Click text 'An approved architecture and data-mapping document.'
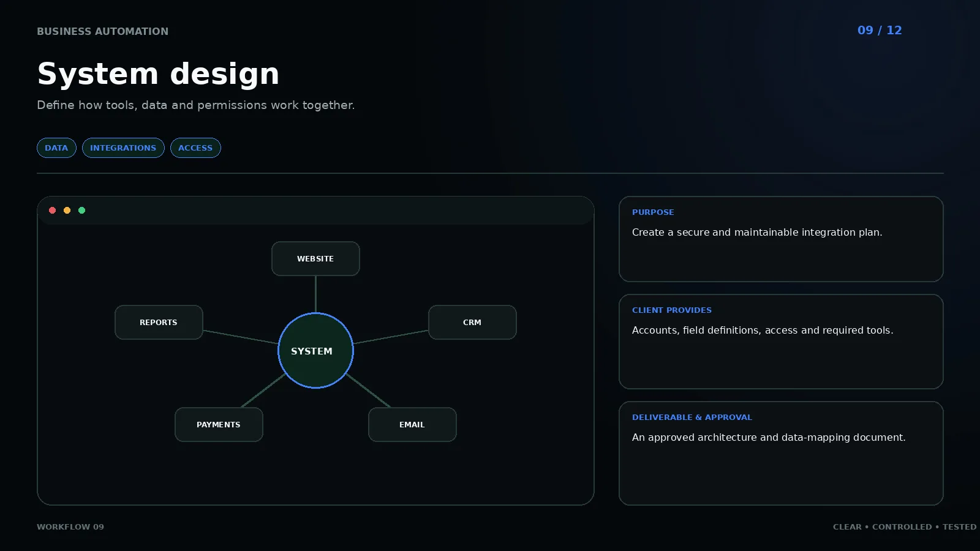This screenshot has height=551, width=980. tap(769, 437)
